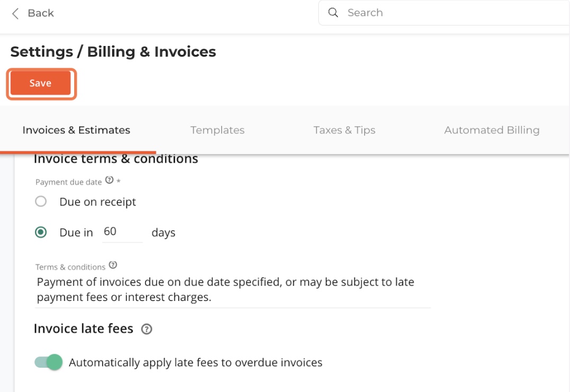
Task: Open the Payment due date help icon
Action: [x=109, y=180]
